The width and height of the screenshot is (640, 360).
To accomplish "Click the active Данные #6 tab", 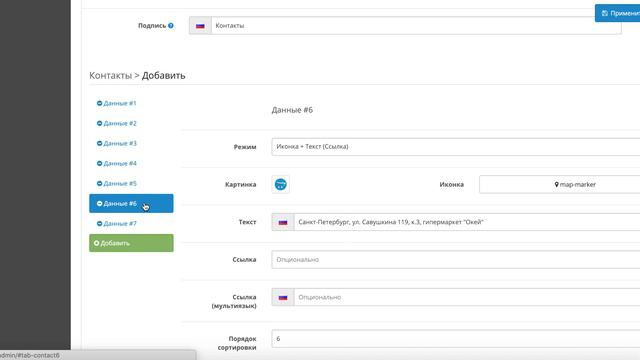I will 131,203.
